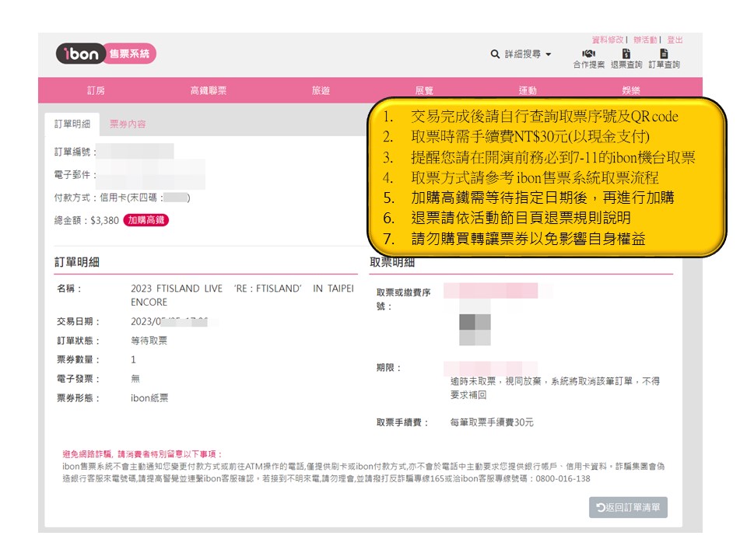This screenshot has width=747, height=560.
Task: Switch to the 訂單明細 tab
Action: tap(72, 124)
